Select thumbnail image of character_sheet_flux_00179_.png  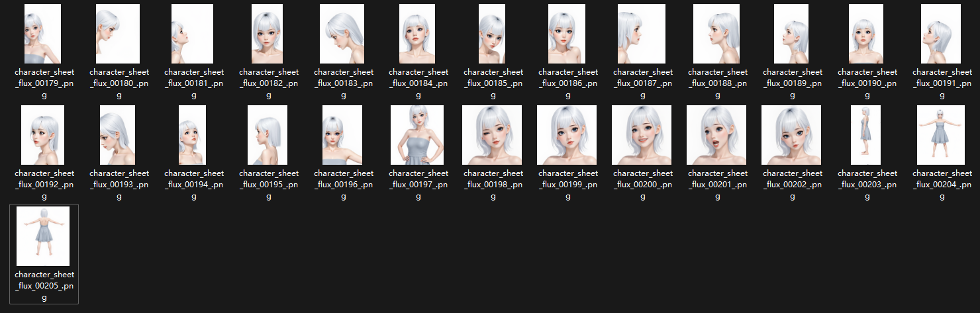pos(42,34)
